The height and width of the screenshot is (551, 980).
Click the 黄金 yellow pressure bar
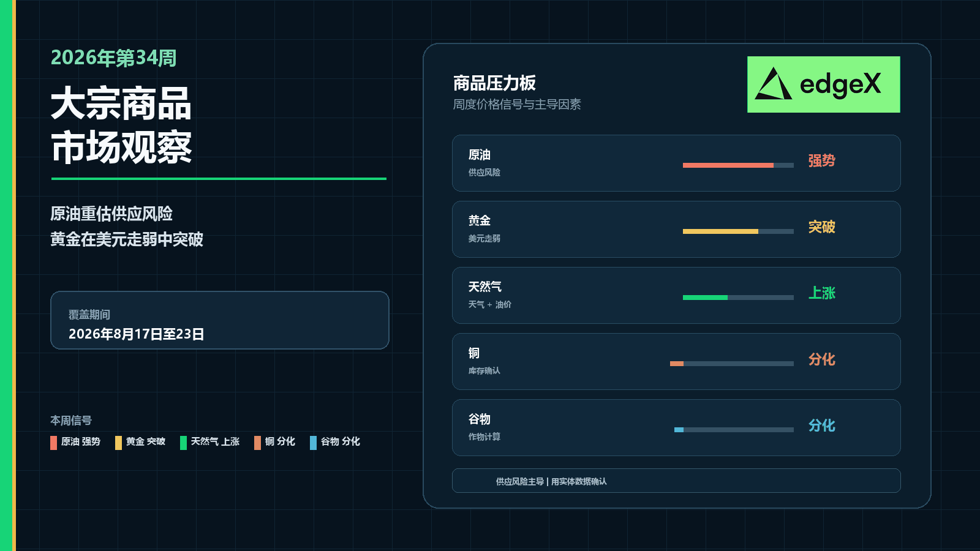[720, 231]
